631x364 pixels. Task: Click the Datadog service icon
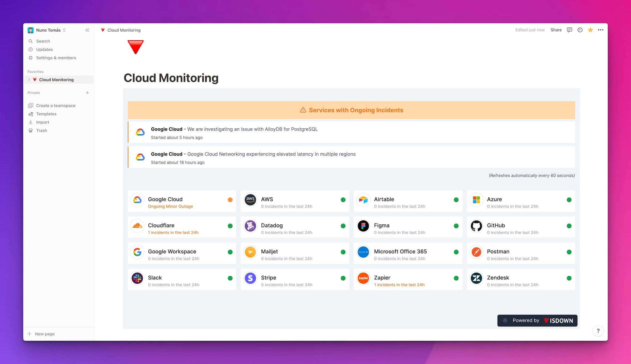(250, 226)
